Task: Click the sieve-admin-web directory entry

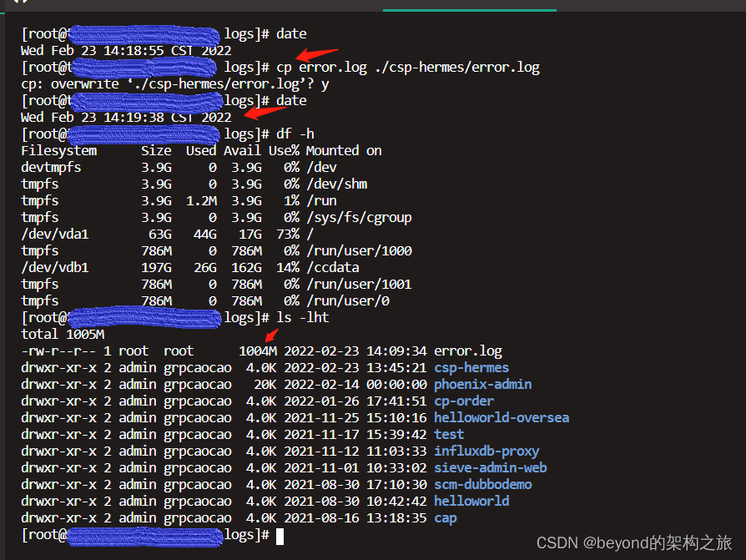Action: (490, 467)
